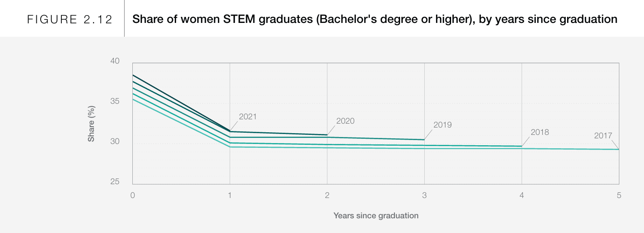The image size is (644, 233).
Task: Select the chart title about women STEM graduates
Action: pos(375,19)
